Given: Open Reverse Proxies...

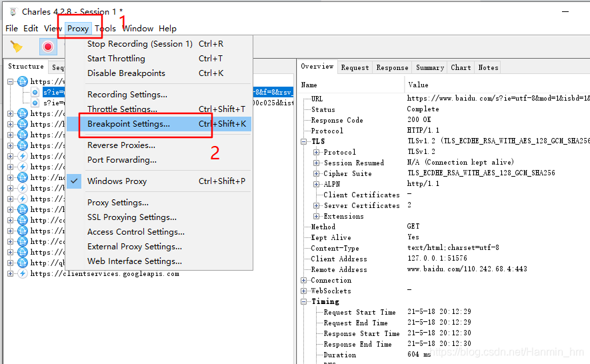Looking at the screenshot, I should click(x=158, y=145).
